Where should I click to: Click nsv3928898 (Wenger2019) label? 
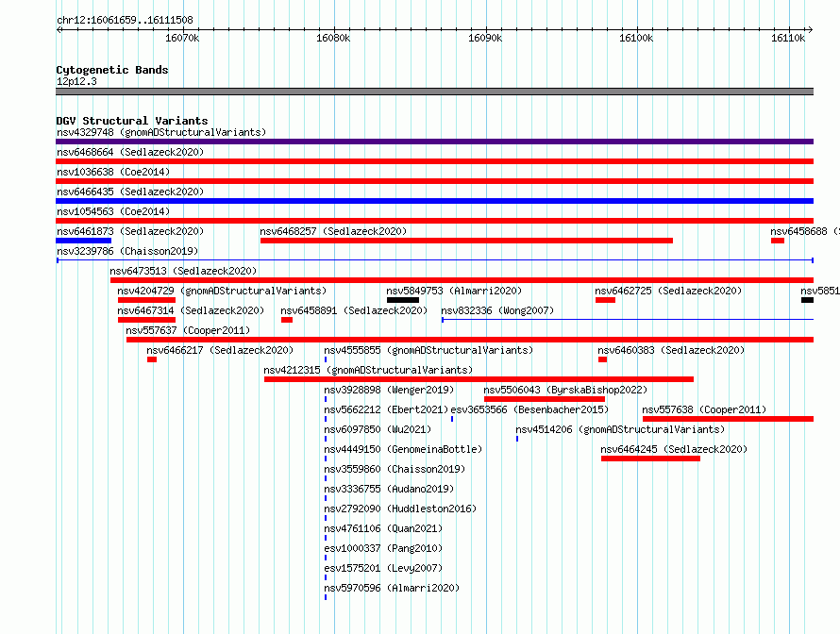click(x=389, y=390)
